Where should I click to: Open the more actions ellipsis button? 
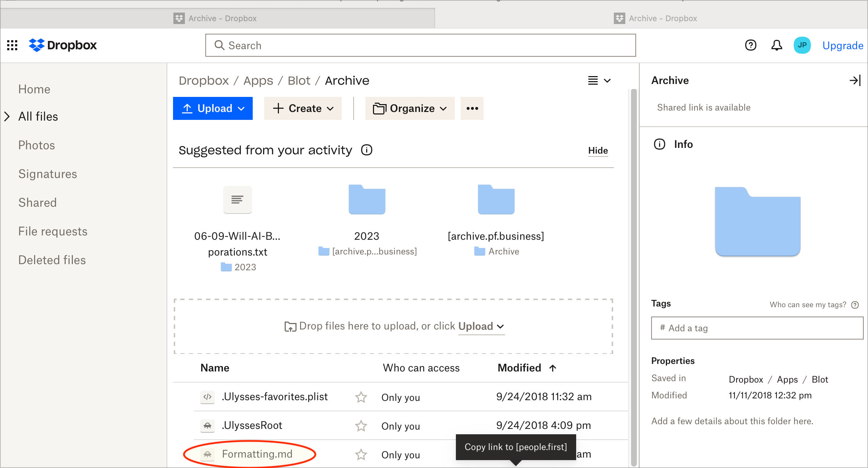[x=472, y=108]
